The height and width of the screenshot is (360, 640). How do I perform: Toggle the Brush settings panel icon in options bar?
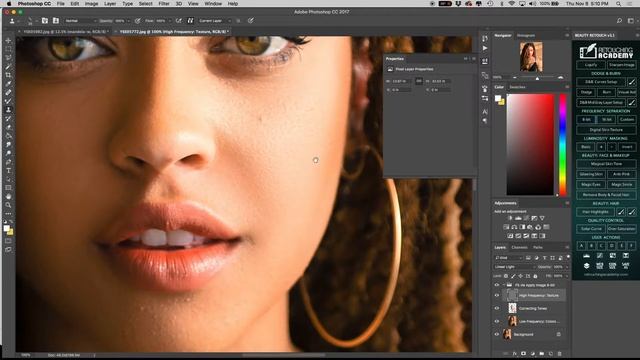(x=45, y=20)
